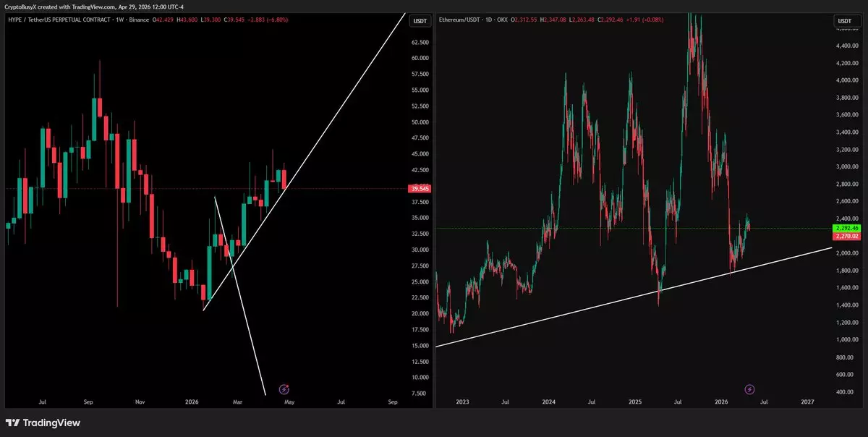Open the USDT currency selector on Ethereum chart
Image resolution: width=868 pixels, height=437 pixels.
[844, 21]
